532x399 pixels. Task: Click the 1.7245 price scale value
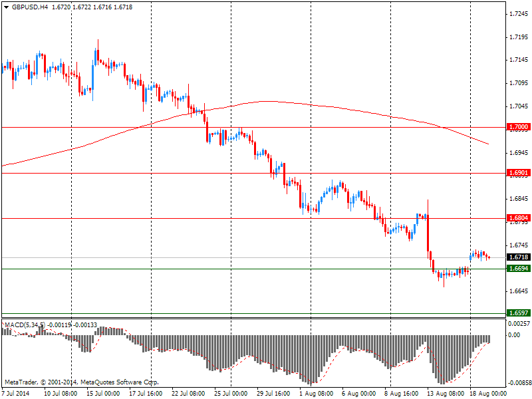pyautogui.click(x=519, y=14)
